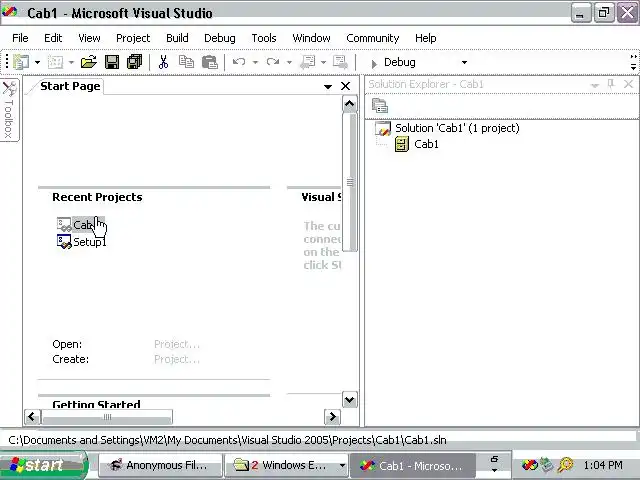The height and width of the screenshot is (480, 640).
Task: Open the Community menu
Action: pos(373,38)
